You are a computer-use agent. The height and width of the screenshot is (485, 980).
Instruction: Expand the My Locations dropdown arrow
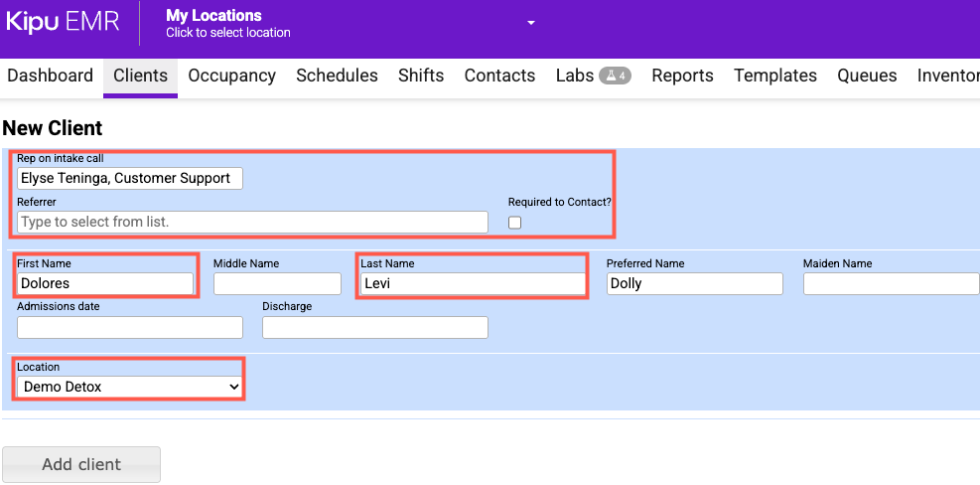pos(531,23)
